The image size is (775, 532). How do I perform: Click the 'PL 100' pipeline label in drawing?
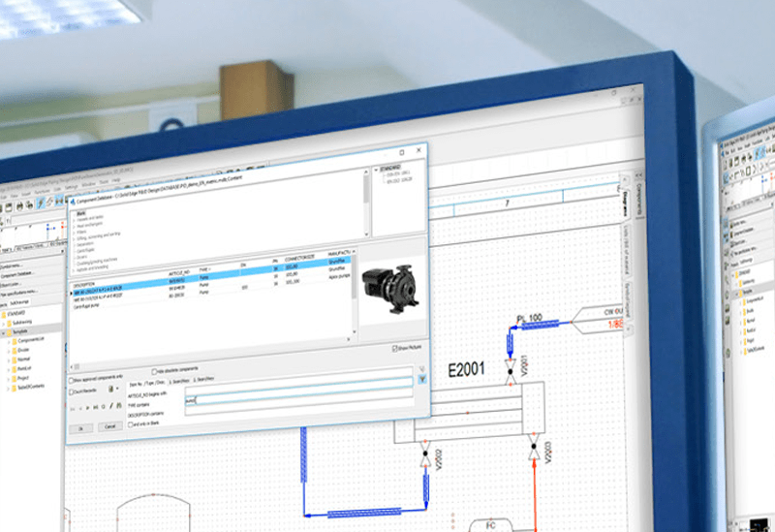[529, 318]
